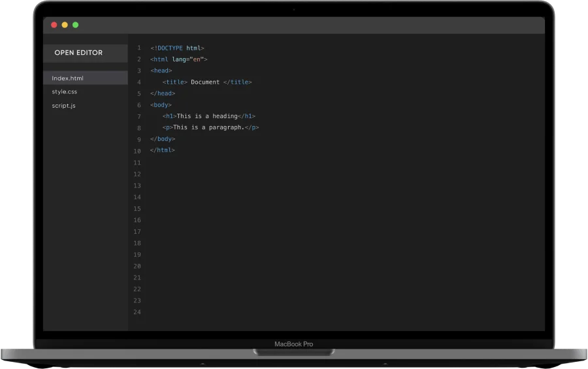Viewport: 588px width, 369px height.
Task: Open the style.css file
Action: coord(65,92)
